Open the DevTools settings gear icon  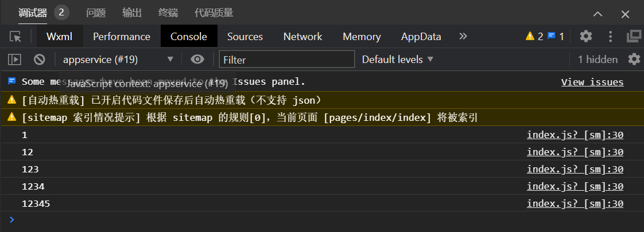click(585, 37)
